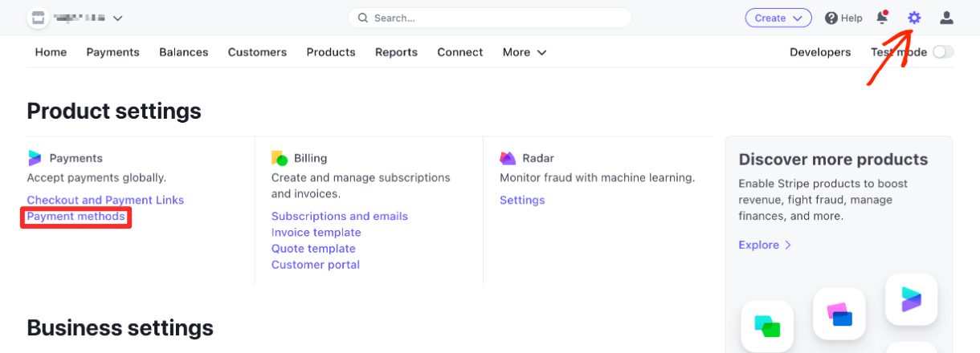Screen dimensions: 980x353
Task: Open the Developers link
Action: tap(820, 52)
